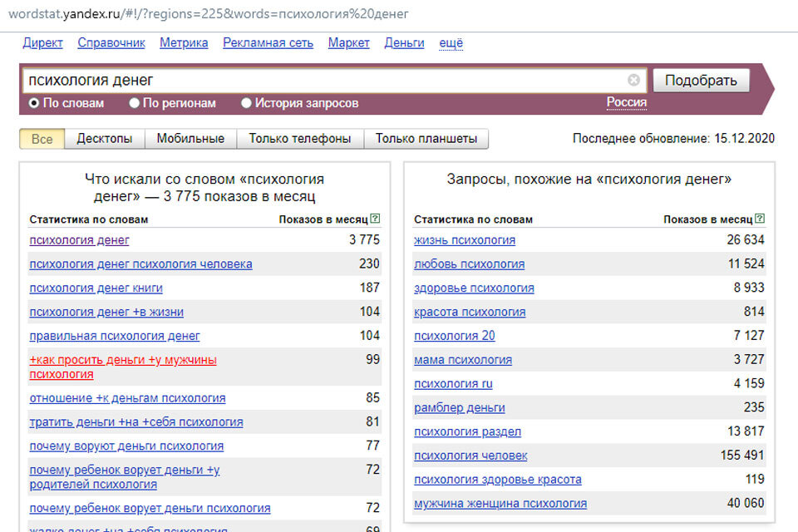This screenshot has width=798, height=532.
Task: Enable the "По словам" radio option
Action: click(33, 103)
